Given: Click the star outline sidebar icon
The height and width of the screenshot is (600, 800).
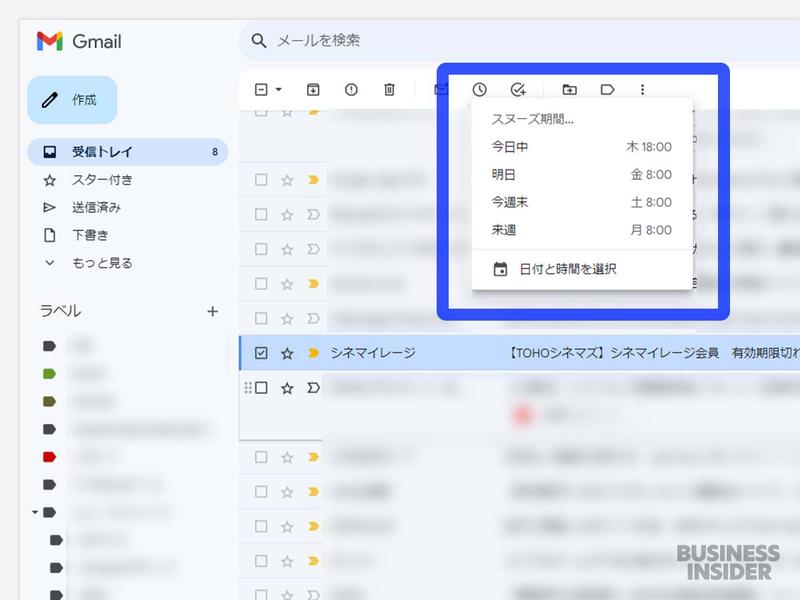Looking at the screenshot, I should 49,180.
